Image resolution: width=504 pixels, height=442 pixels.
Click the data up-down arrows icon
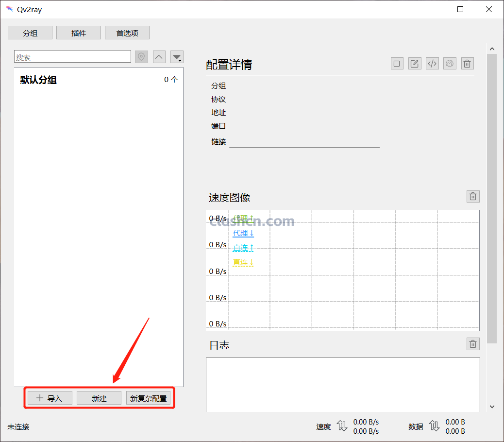pos(434,426)
